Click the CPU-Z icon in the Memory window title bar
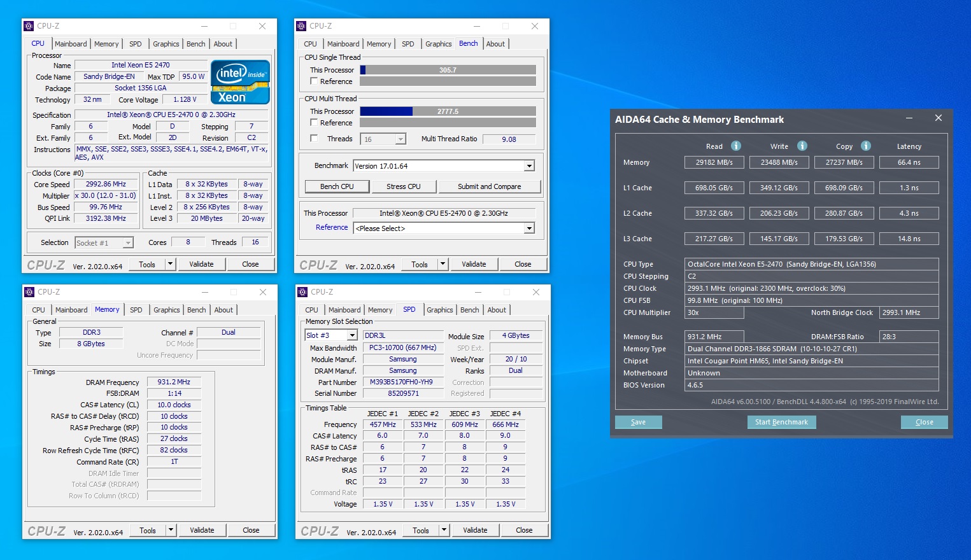Screen dimensions: 971x560 29,292
